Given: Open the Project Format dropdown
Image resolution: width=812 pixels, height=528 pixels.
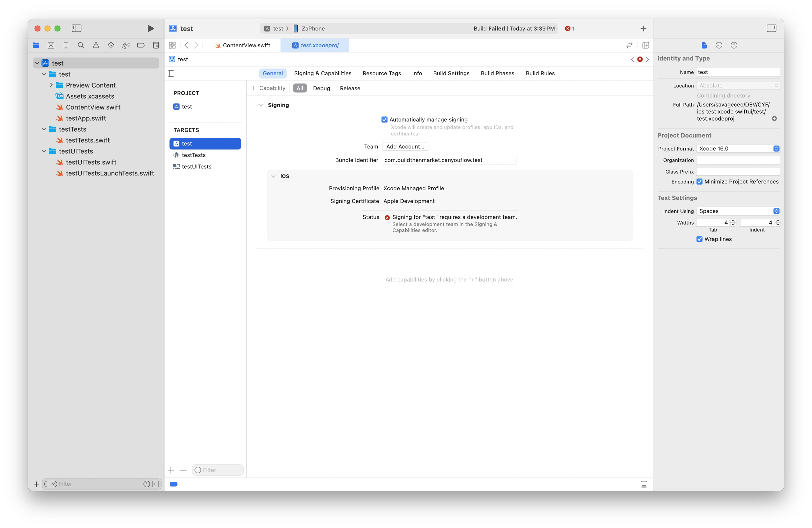Looking at the screenshot, I should [x=738, y=148].
